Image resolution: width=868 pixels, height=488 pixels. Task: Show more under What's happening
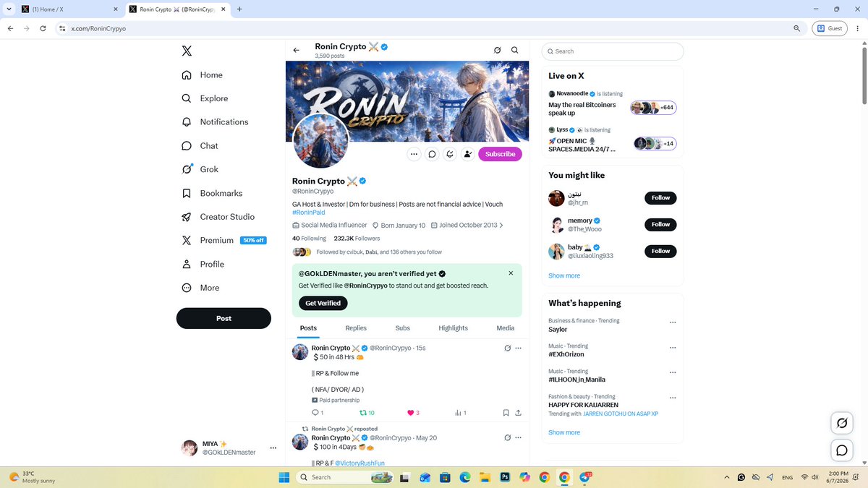pyautogui.click(x=564, y=432)
